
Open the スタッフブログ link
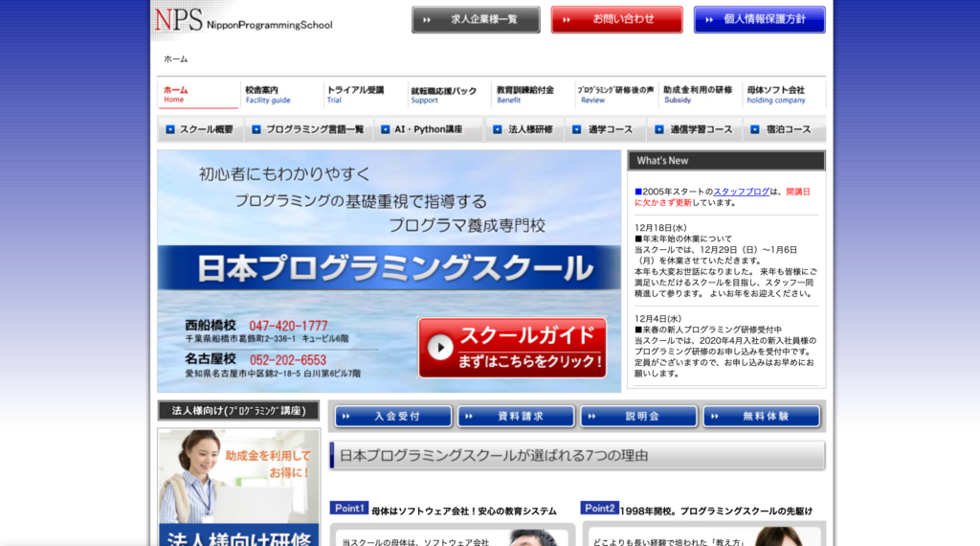pos(742,192)
